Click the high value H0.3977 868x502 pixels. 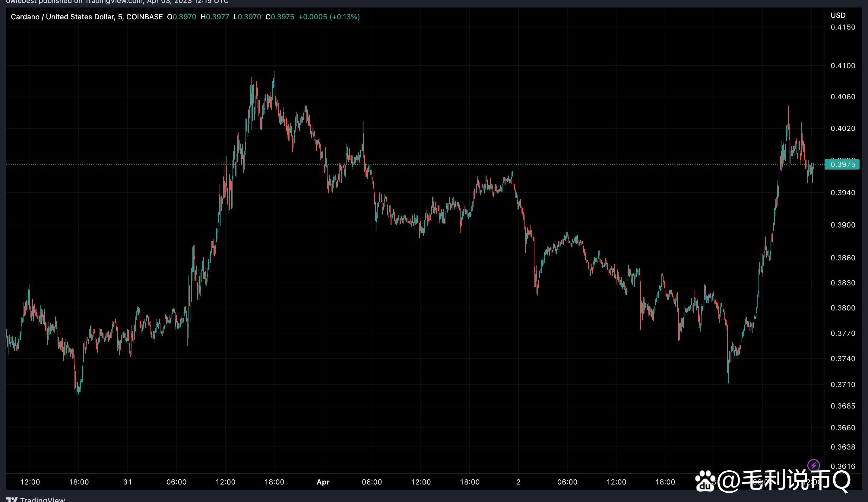pos(215,17)
